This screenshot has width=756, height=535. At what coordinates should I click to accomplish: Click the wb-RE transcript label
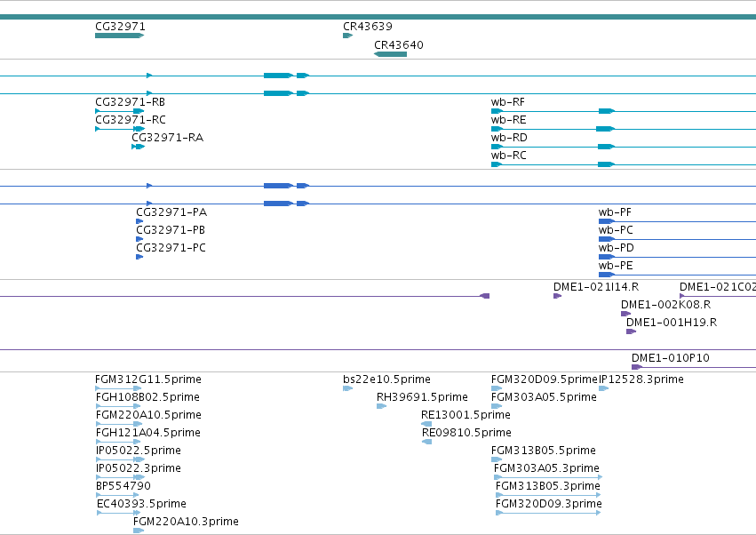509,120
